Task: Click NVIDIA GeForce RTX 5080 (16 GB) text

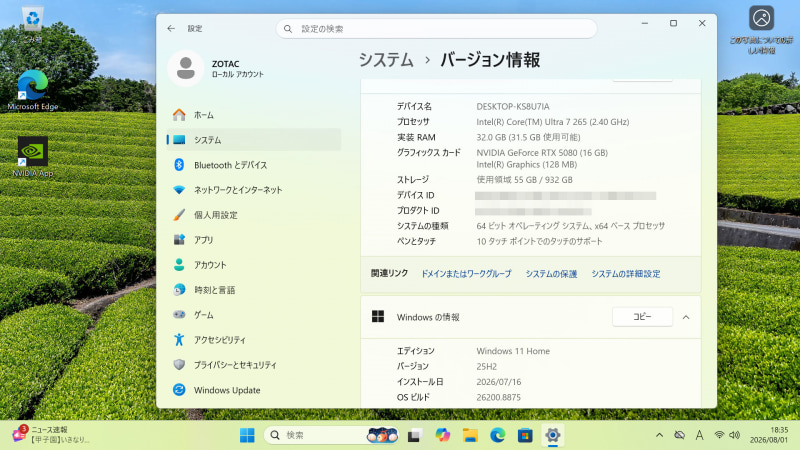Action: pos(542,153)
